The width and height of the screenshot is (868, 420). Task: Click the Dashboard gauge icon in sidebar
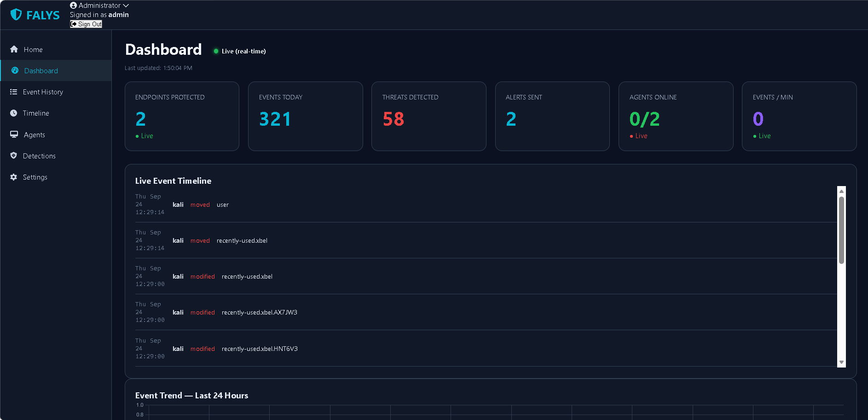point(15,70)
